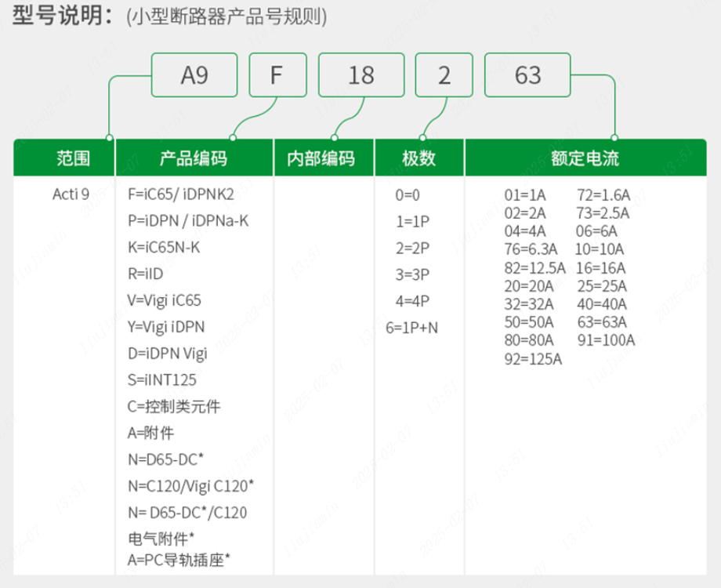This screenshot has width=721, height=588.
Task: Select the '04=4A' rated current
Action: (x=525, y=231)
